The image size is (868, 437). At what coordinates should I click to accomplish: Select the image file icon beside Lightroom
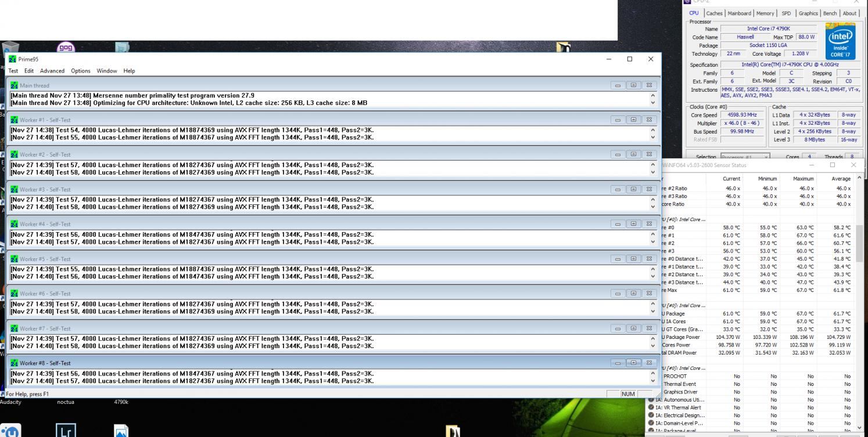click(x=121, y=431)
